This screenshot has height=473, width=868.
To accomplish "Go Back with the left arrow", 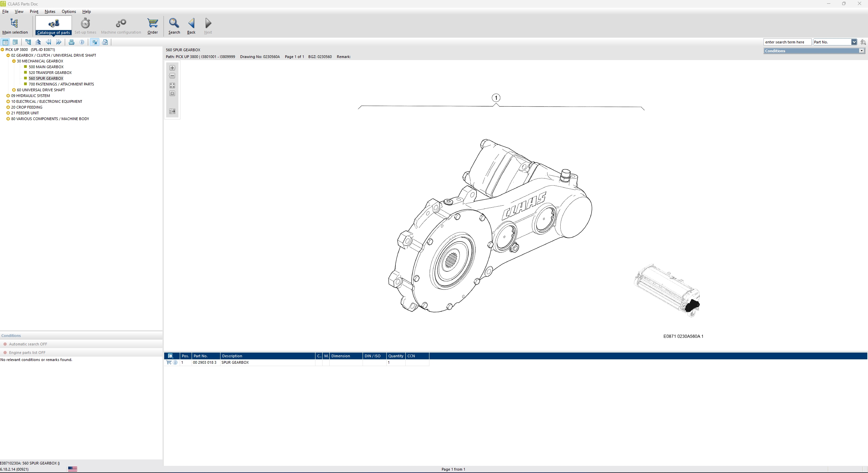I will pyautogui.click(x=191, y=26).
